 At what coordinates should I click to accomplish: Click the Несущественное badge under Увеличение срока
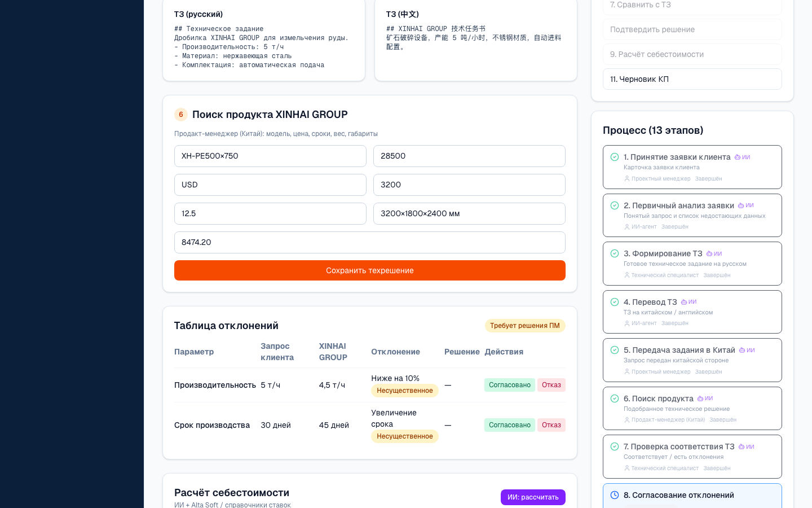[405, 436]
